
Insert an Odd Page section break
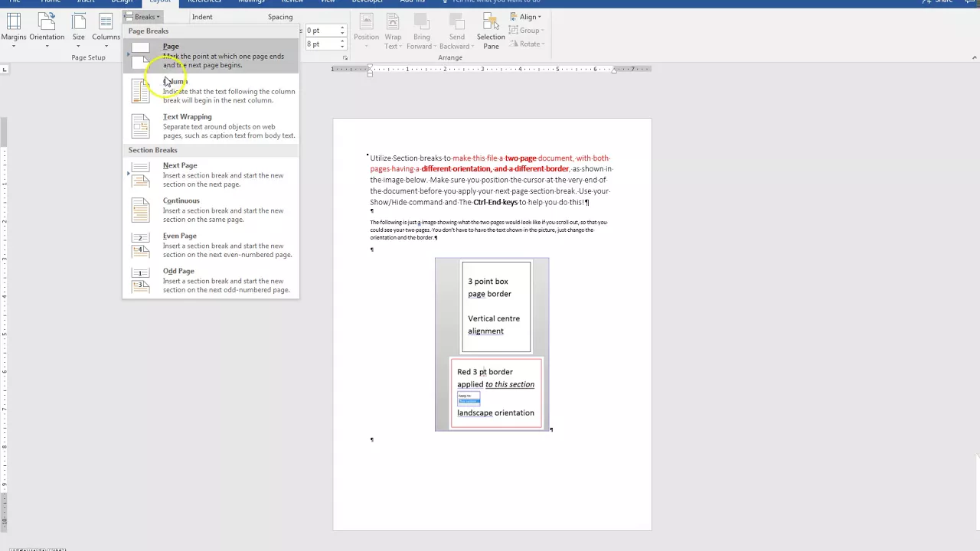tap(211, 281)
